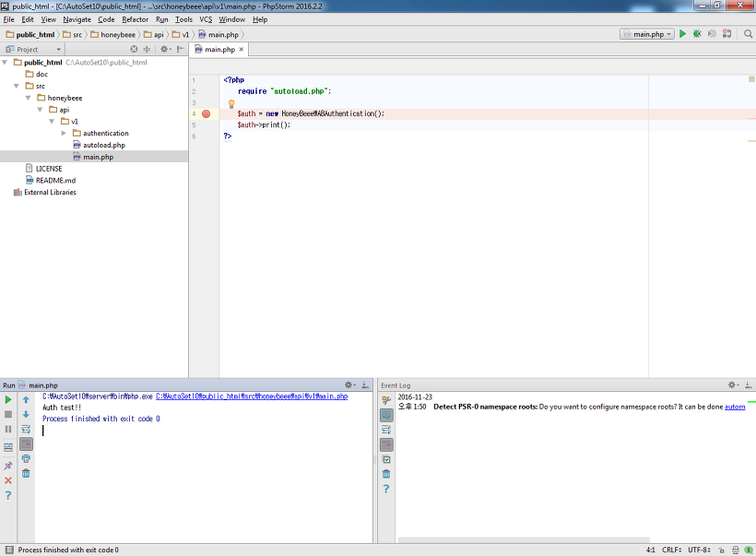
Task: Change file encoding UTF-8 in status bar
Action: click(x=699, y=550)
